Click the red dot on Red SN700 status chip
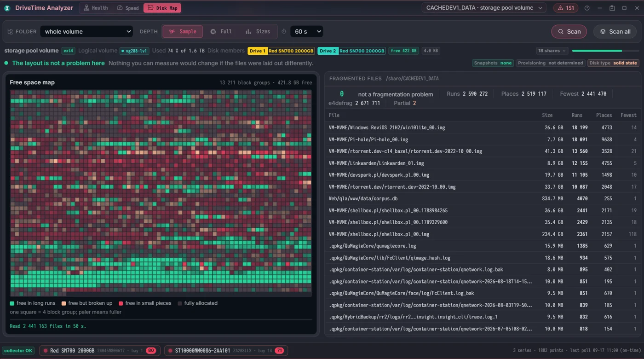The width and height of the screenshot is (644, 359). (46, 351)
